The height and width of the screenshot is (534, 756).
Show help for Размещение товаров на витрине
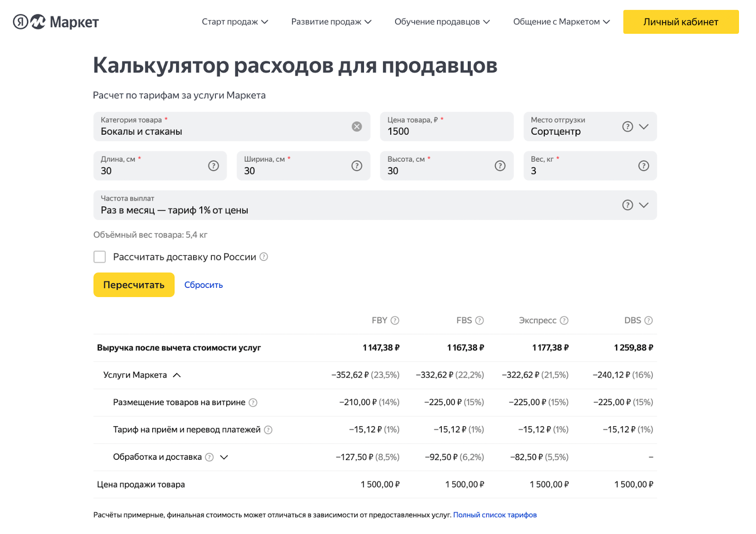[x=253, y=403]
